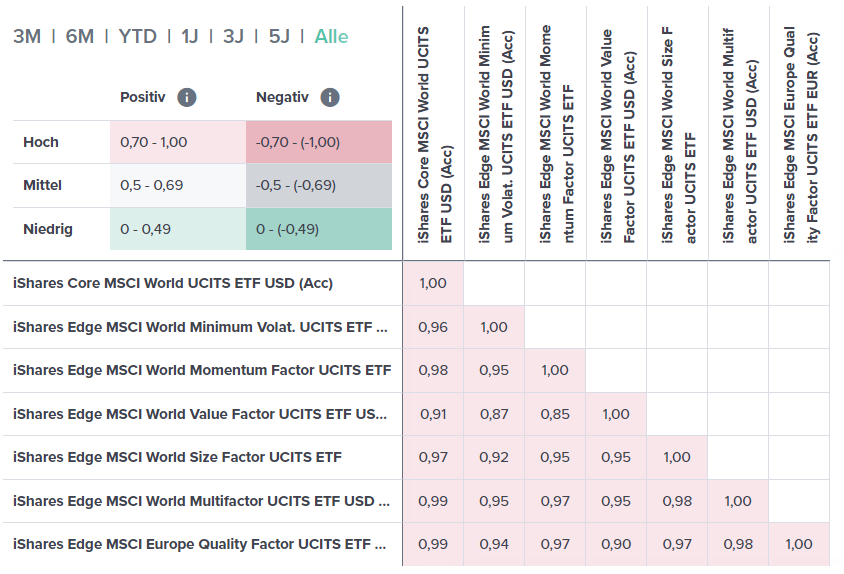Select the 3M time period tab
The width and height of the screenshot is (844, 574).
tap(27, 37)
